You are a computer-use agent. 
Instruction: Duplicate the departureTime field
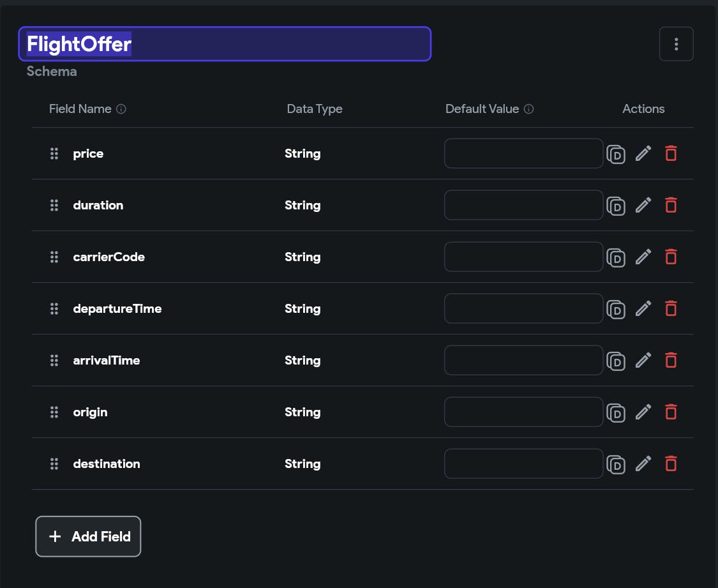click(616, 309)
